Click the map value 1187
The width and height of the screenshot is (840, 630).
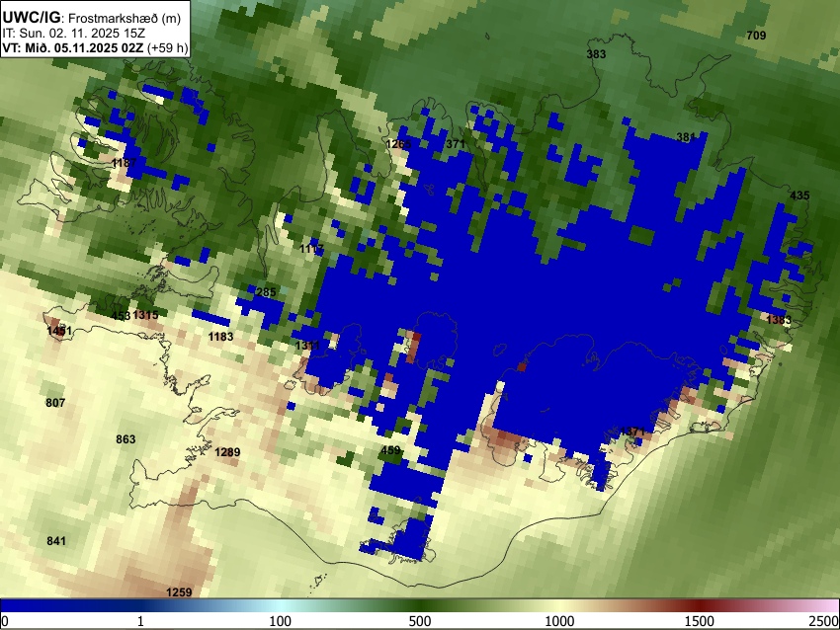click(x=125, y=162)
